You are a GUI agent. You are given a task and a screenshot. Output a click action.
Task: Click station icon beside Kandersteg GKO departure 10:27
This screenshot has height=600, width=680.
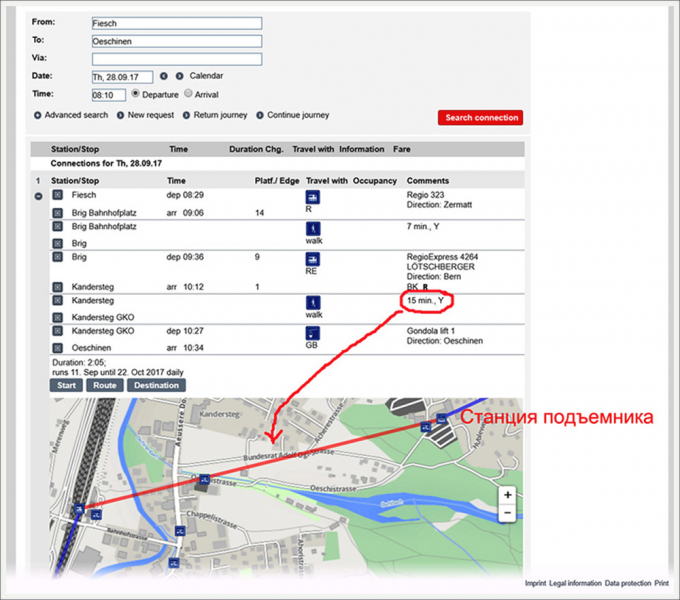coord(58,331)
